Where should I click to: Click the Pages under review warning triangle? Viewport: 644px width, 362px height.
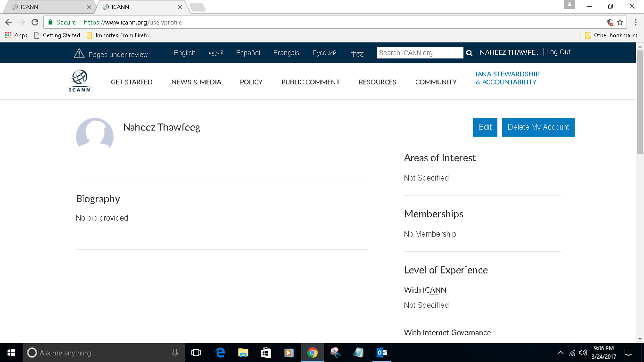[78, 53]
